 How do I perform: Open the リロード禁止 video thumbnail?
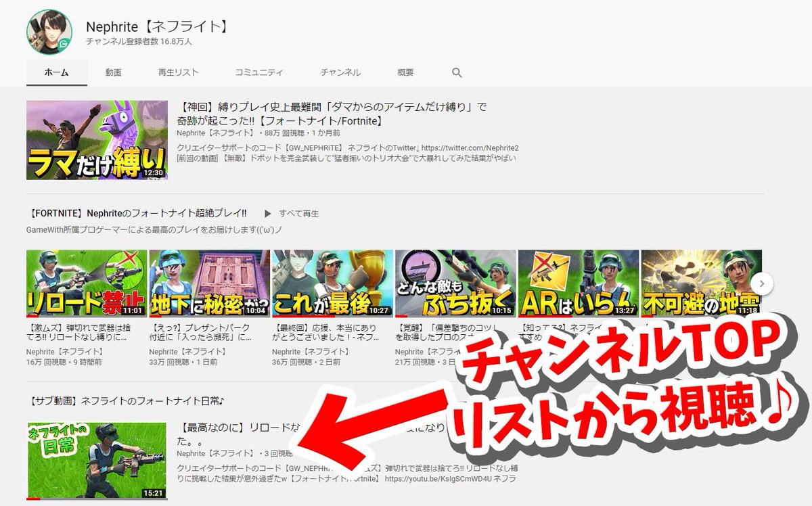(87, 284)
